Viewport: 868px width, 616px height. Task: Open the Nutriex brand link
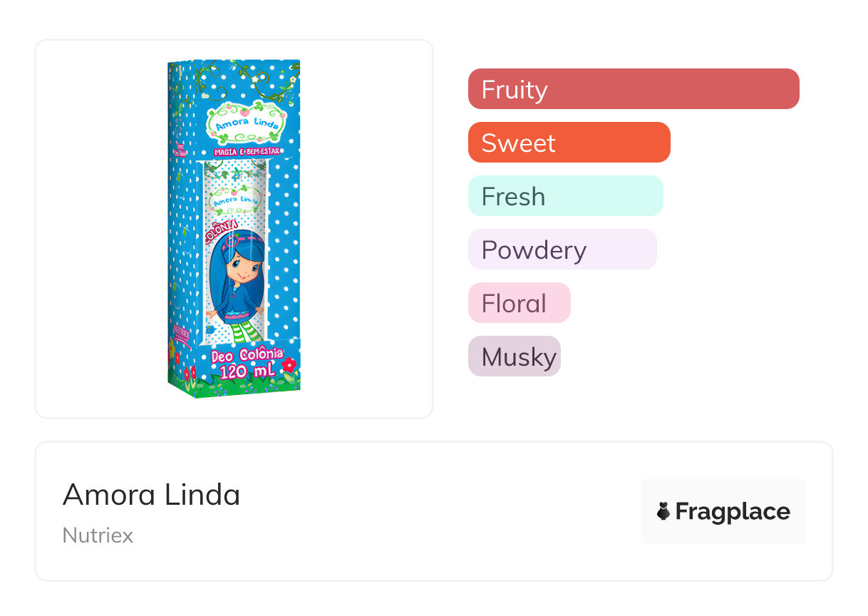coord(98,535)
